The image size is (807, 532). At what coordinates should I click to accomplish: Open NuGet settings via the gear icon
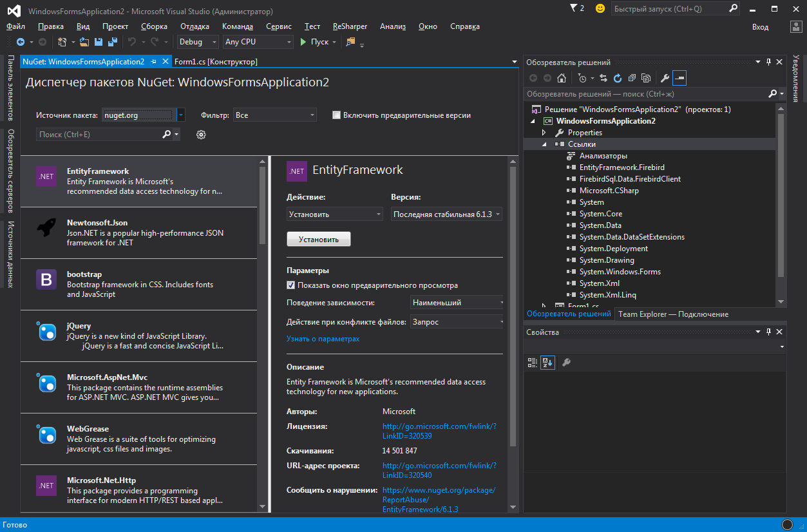pos(200,134)
